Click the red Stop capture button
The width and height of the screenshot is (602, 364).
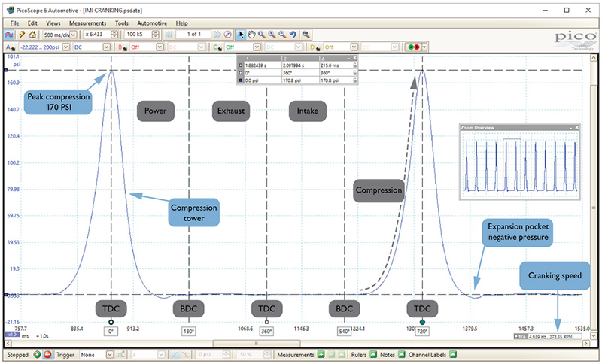coord(47,355)
